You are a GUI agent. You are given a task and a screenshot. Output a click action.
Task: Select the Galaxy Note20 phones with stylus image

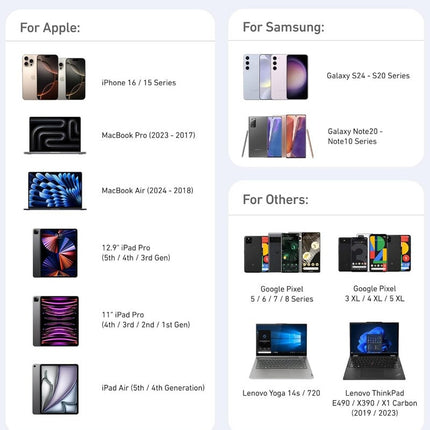[278, 136]
